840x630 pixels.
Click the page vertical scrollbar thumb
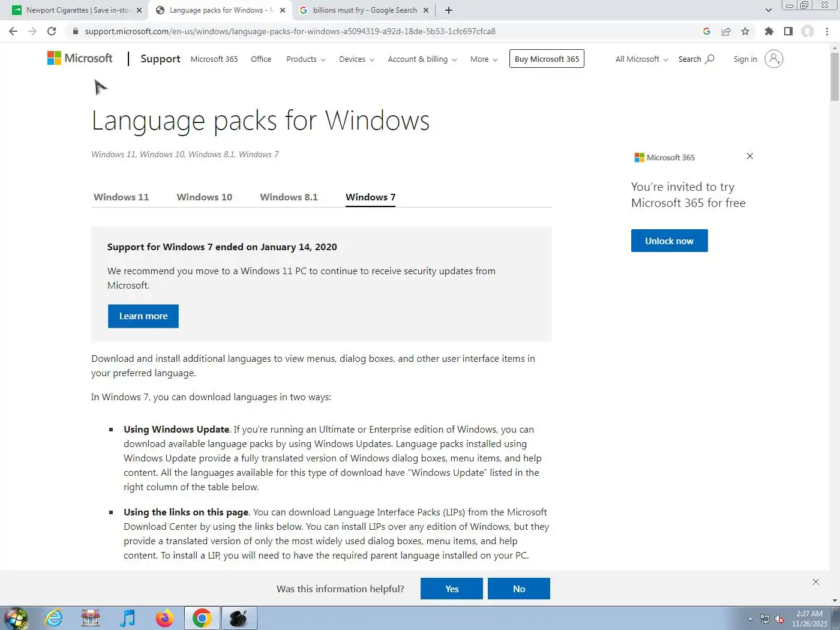click(835, 76)
